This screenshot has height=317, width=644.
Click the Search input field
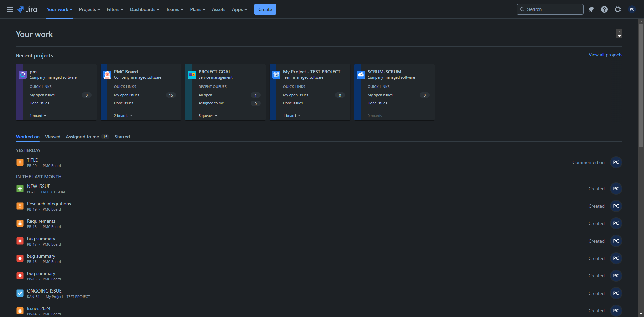[x=550, y=9]
